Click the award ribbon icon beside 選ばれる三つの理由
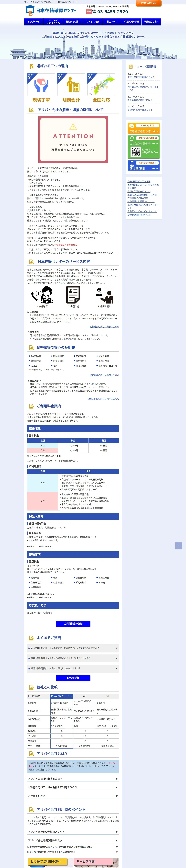 point(31,66)
